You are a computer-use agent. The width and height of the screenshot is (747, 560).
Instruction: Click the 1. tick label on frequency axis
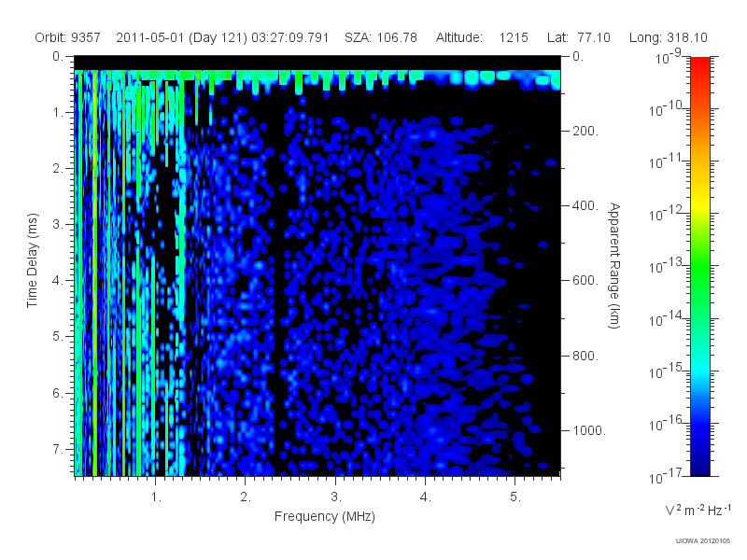click(156, 497)
